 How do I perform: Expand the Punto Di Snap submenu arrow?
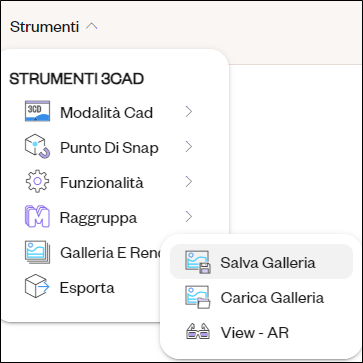189,147
